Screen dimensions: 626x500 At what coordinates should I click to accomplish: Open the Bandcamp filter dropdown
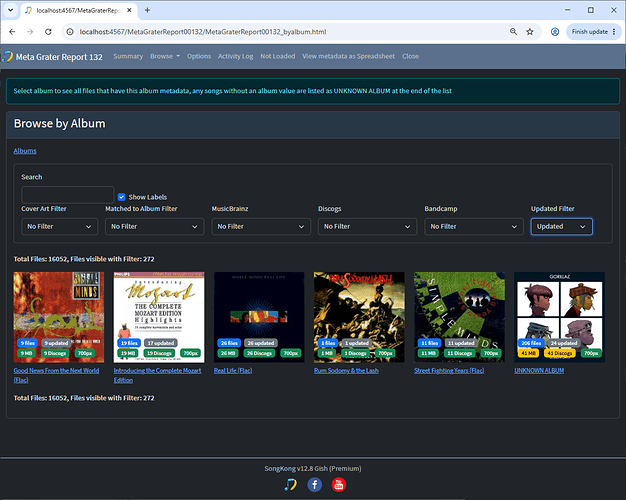point(474,226)
